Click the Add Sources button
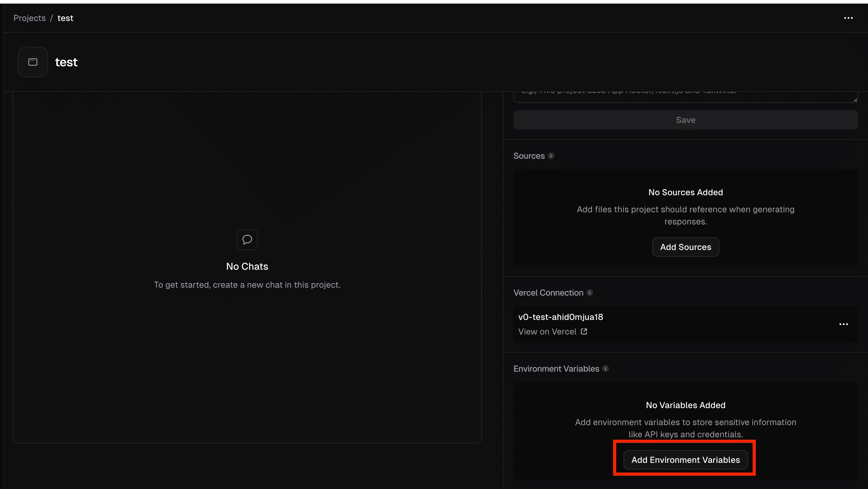Viewport: 868px width, 489px height. pyautogui.click(x=686, y=247)
